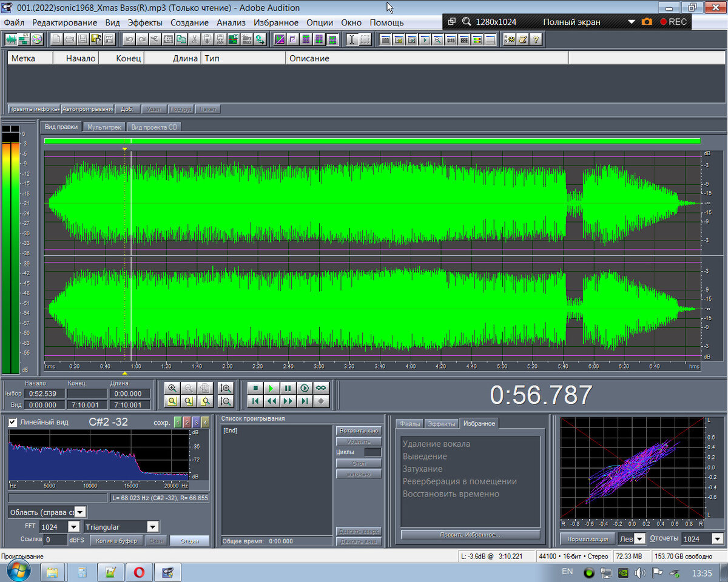
Task: Click the Record button
Action: pyautogui.click(x=321, y=401)
